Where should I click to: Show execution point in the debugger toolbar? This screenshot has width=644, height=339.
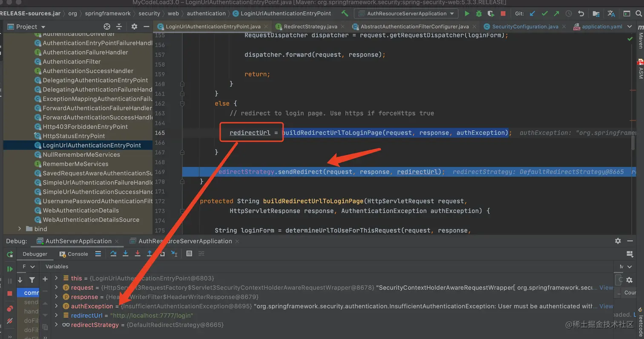[x=98, y=254]
